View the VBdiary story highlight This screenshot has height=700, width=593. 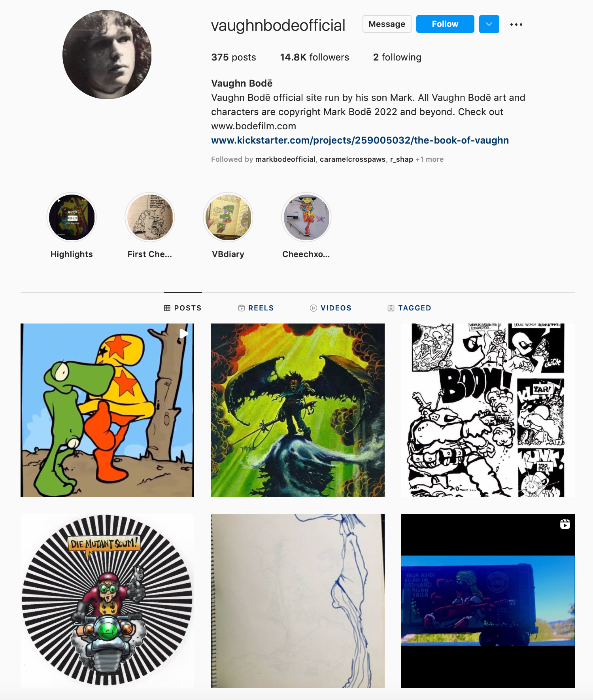point(228,218)
